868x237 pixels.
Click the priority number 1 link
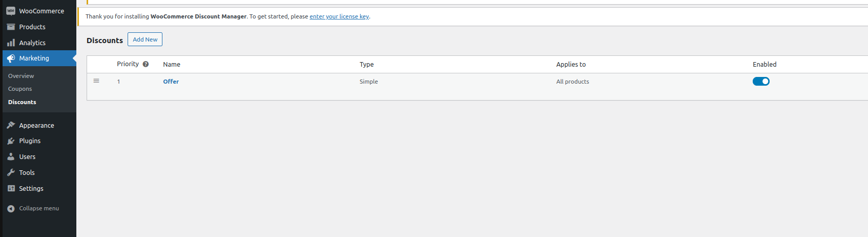(118, 82)
